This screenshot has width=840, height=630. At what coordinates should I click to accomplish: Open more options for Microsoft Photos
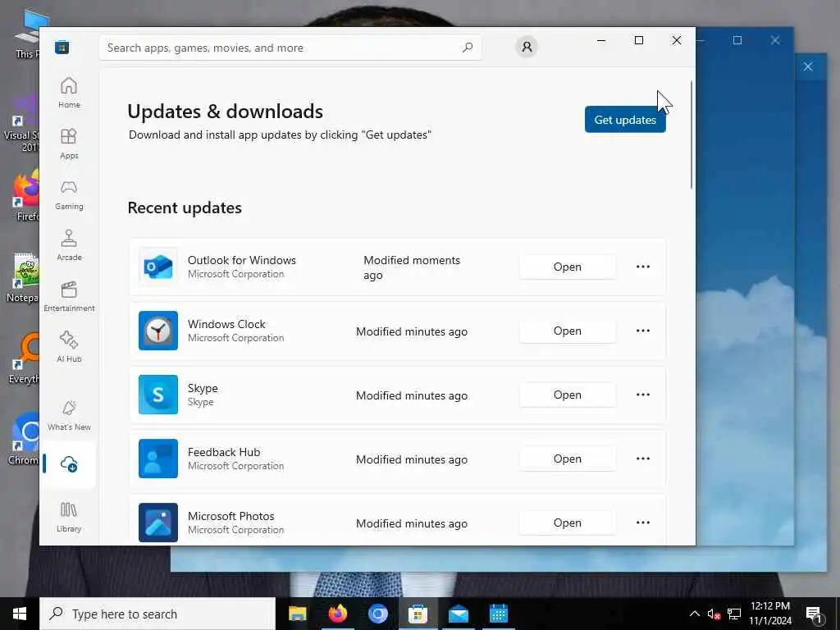(x=643, y=523)
